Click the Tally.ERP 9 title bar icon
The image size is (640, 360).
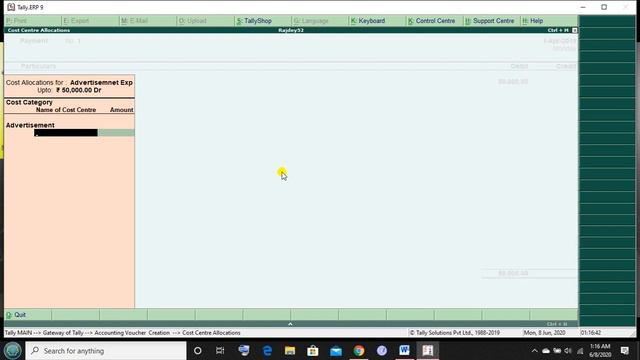(x=11, y=7)
